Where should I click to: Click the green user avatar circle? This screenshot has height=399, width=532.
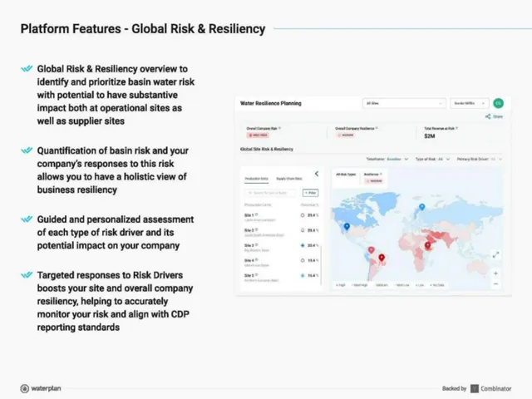pyautogui.click(x=498, y=103)
